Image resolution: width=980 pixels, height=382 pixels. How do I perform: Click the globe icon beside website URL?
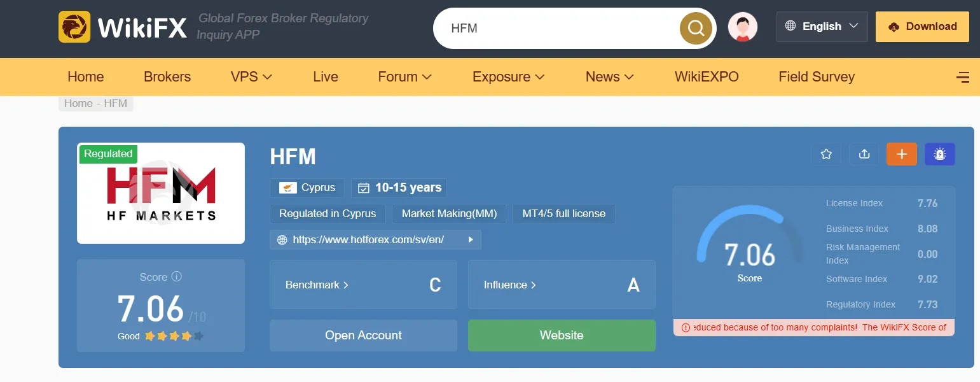282,240
